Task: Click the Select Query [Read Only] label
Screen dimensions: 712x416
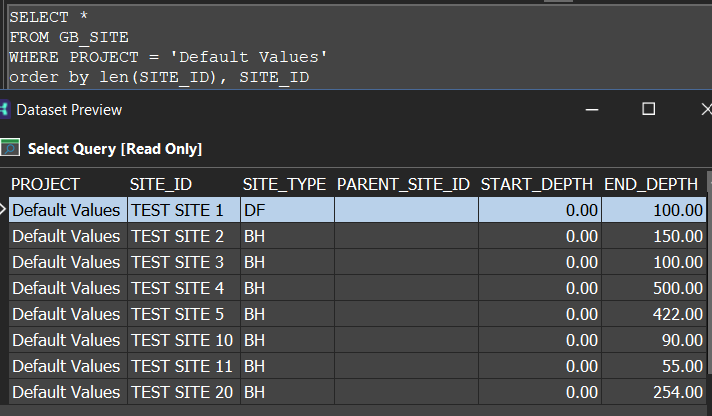Action: 115,149
